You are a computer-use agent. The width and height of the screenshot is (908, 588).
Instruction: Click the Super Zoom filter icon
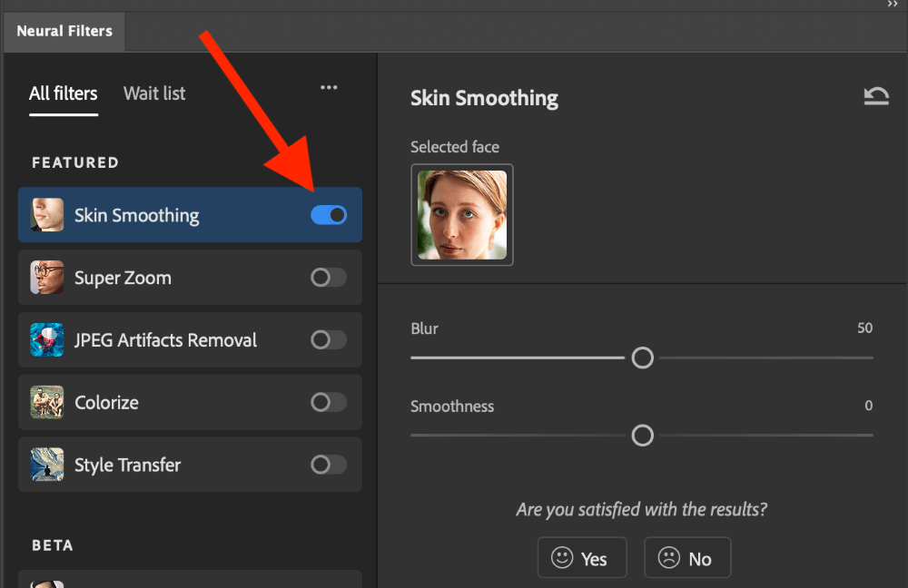click(47, 278)
